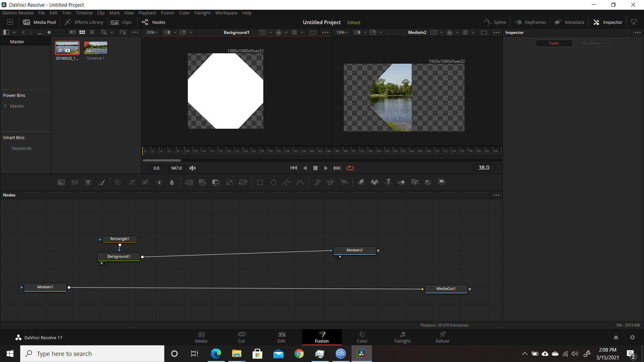This screenshot has height=362, width=644.
Task: Add a Paint tool from the toolbar
Action: [101, 182]
